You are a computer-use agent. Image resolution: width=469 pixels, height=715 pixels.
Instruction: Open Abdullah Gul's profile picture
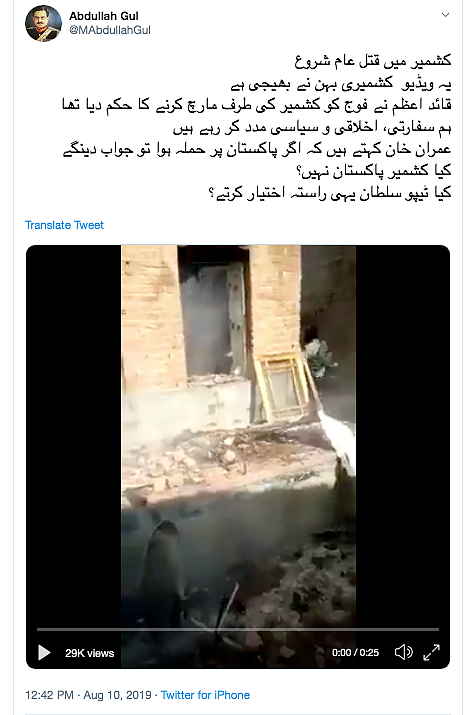[43, 23]
